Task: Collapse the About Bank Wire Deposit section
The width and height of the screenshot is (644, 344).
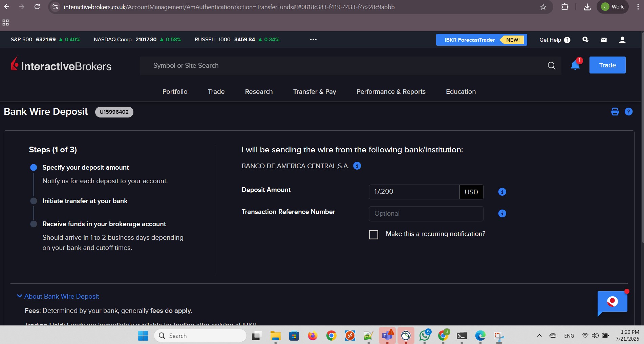Action: coord(58,296)
